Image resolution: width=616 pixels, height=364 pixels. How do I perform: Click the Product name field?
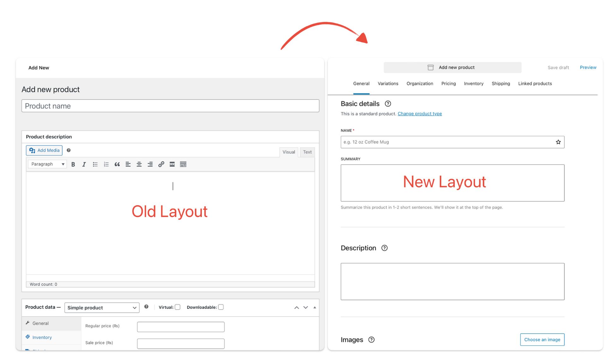point(170,106)
